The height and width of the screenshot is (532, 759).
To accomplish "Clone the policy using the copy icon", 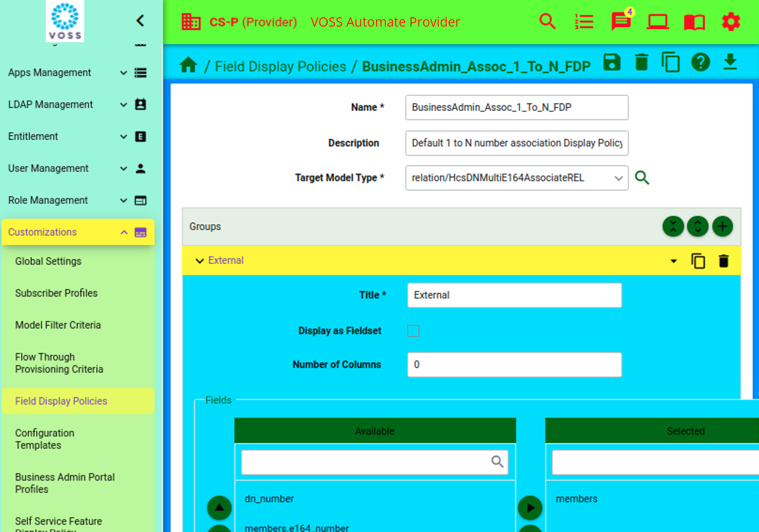I will [x=670, y=62].
